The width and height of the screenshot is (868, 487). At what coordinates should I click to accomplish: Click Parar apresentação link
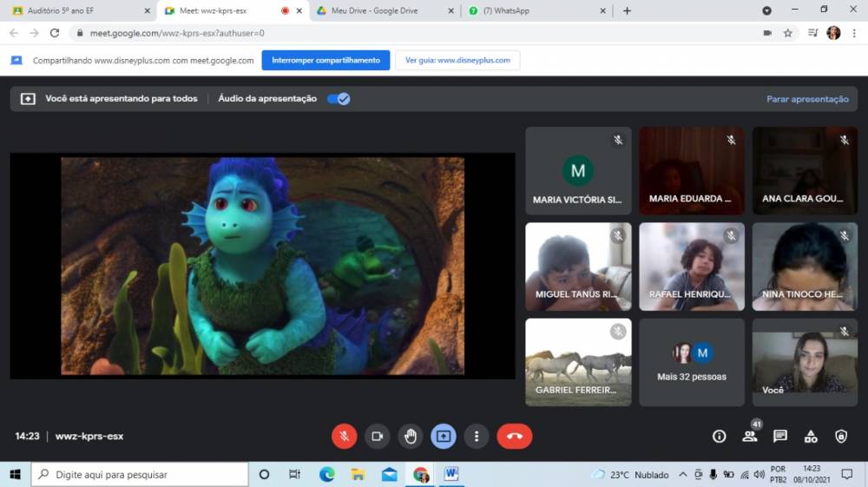pyautogui.click(x=807, y=99)
